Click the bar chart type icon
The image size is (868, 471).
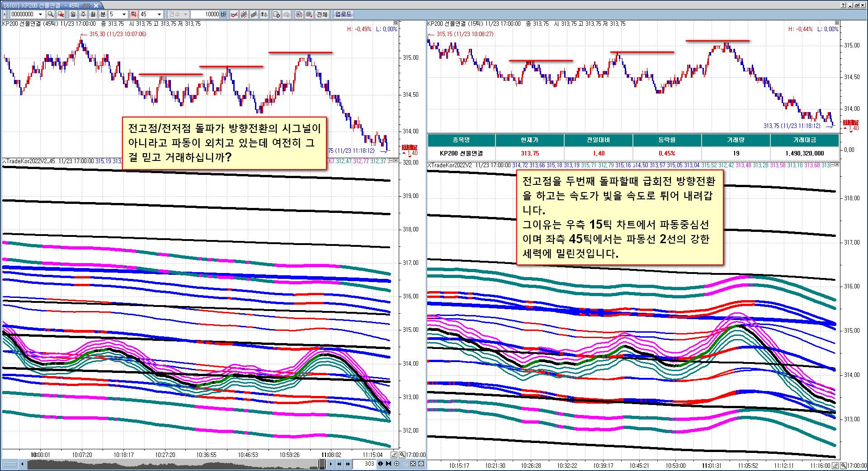click(x=255, y=14)
